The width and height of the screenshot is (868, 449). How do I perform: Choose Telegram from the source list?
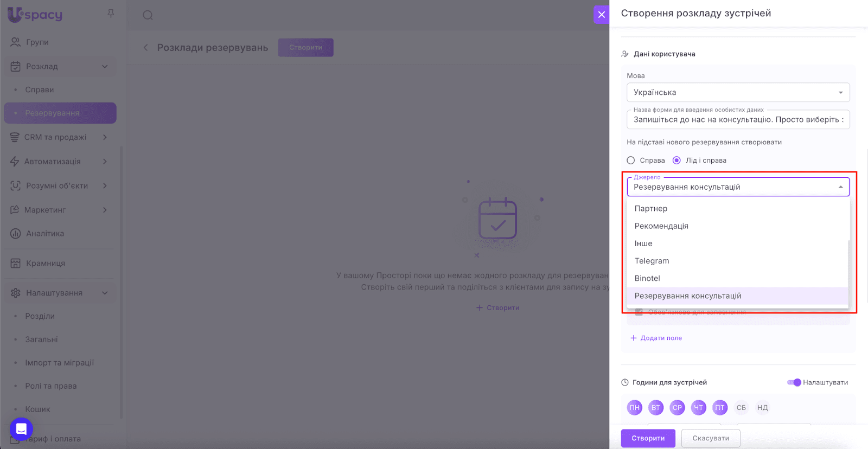point(737,261)
